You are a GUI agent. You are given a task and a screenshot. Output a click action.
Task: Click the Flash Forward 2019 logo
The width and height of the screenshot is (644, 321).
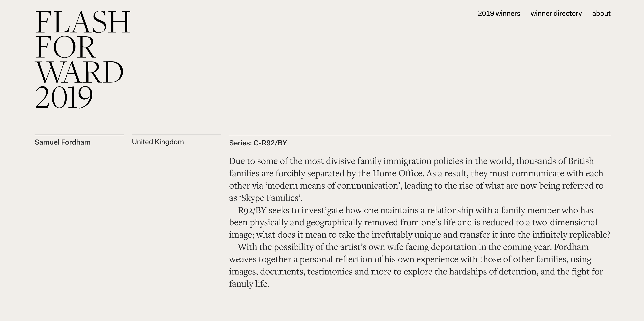pyautogui.click(x=83, y=60)
